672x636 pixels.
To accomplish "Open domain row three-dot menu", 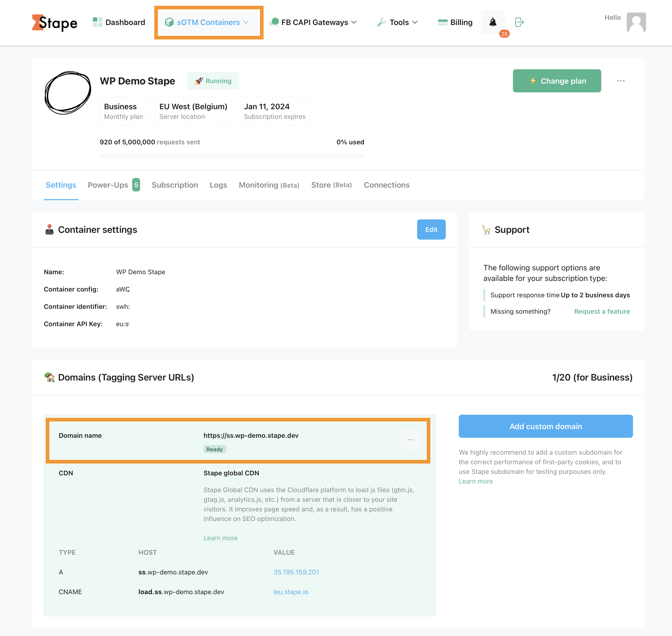I will tap(410, 440).
